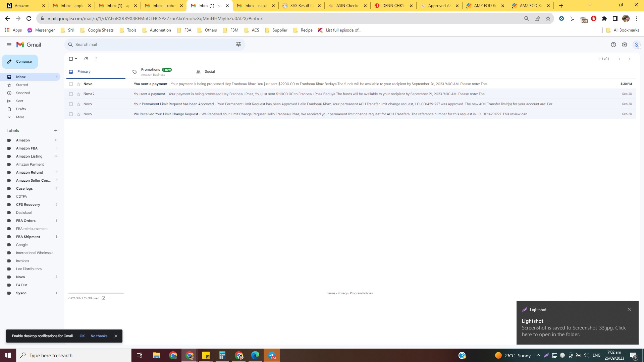The width and height of the screenshot is (644, 362).
Task: Bookmark this page star icon
Action: point(548,18)
